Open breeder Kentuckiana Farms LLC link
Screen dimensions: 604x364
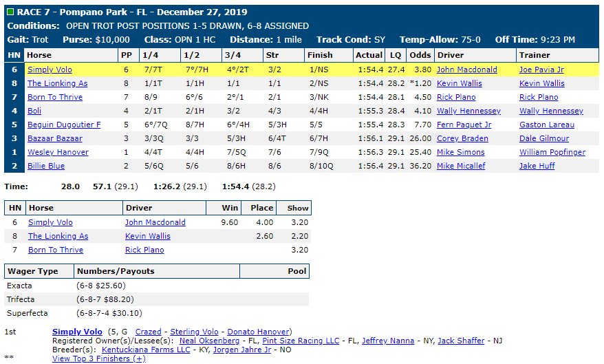(x=146, y=350)
